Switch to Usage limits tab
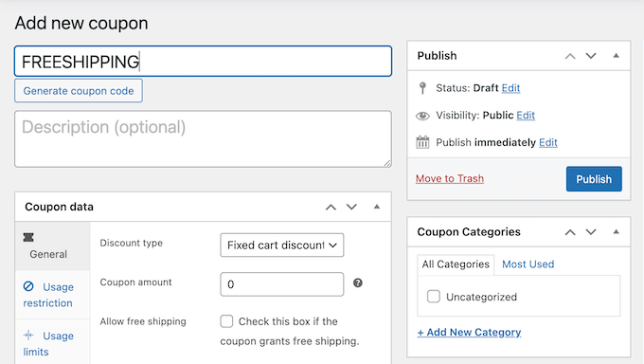644x364 pixels. pos(52,343)
